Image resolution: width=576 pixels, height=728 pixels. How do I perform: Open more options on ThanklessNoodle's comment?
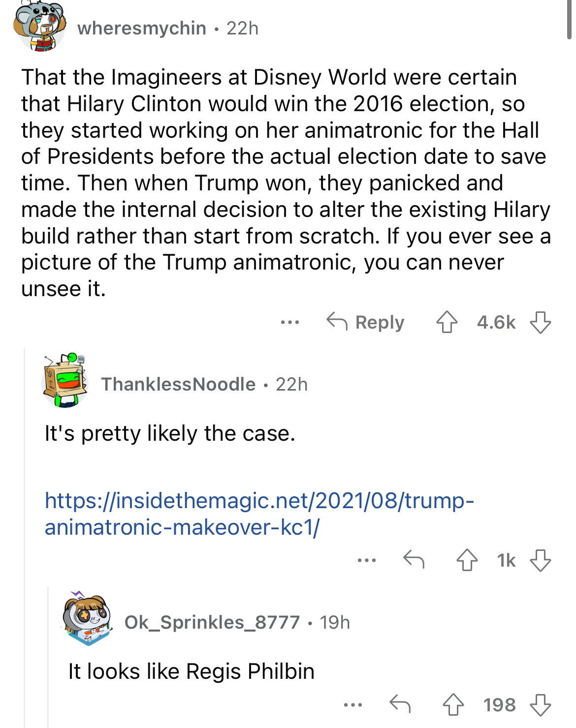click(367, 560)
